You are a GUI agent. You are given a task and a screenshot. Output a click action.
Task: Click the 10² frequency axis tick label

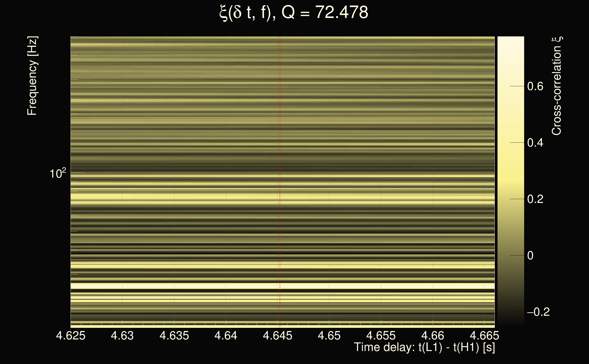58,173
